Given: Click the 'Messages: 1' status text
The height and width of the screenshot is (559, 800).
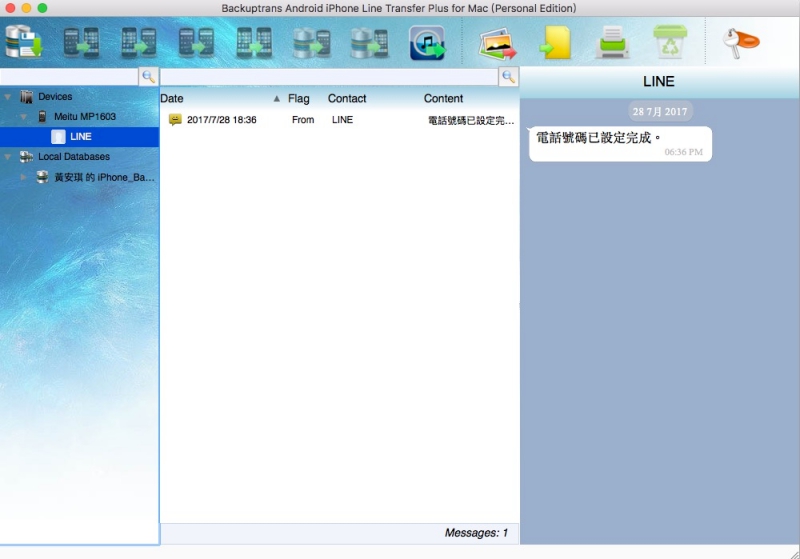Looking at the screenshot, I should tap(476, 533).
